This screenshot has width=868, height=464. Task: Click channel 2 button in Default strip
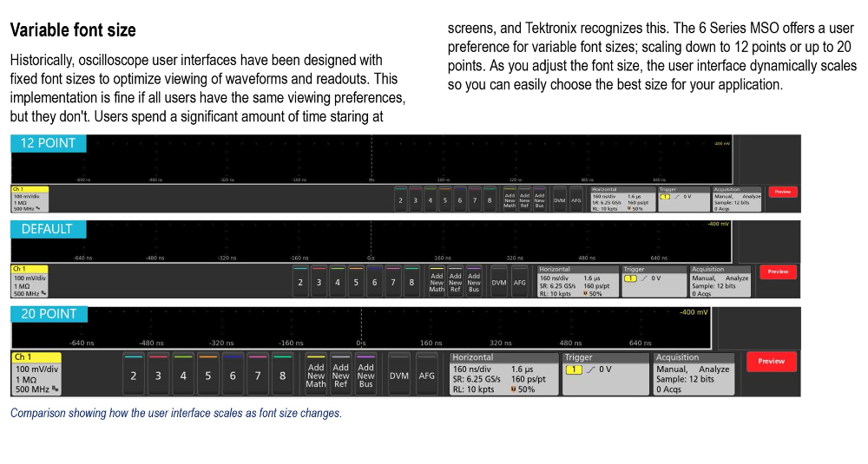point(300,282)
